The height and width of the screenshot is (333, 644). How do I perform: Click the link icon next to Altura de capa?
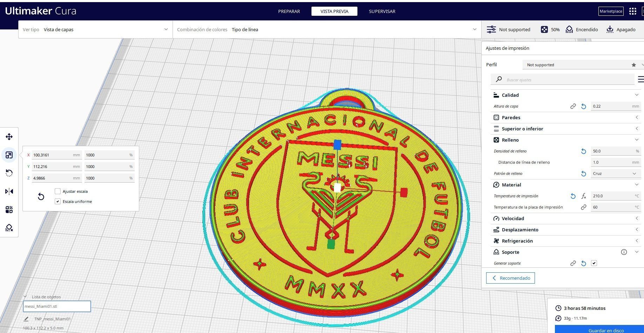573,106
